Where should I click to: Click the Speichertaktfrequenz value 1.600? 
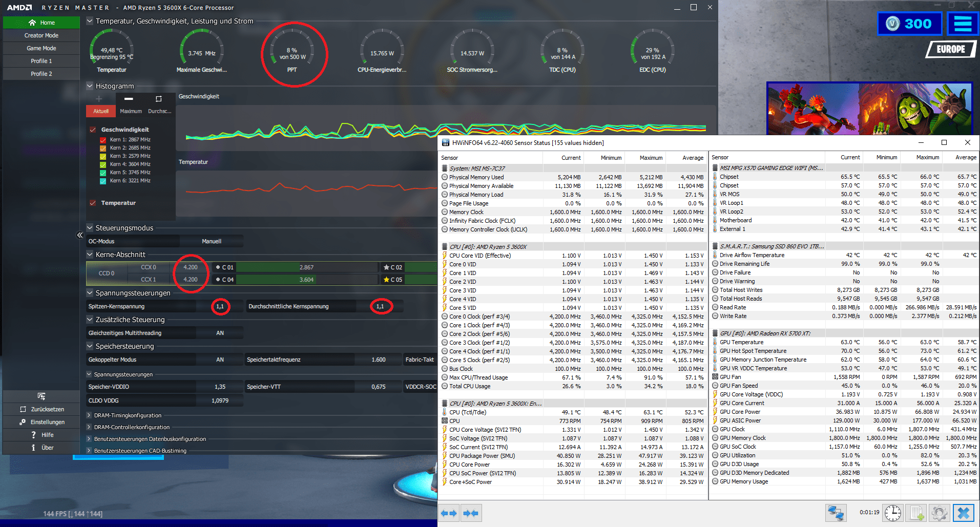pyautogui.click(x=379, y=360)
